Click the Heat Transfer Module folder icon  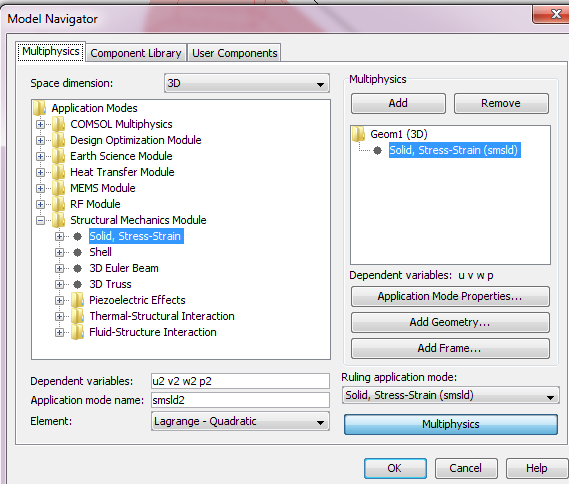coord(58,172)
